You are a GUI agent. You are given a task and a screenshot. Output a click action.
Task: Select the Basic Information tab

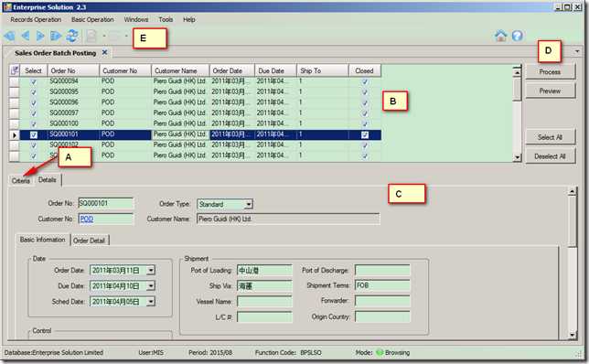click(43, 240)
